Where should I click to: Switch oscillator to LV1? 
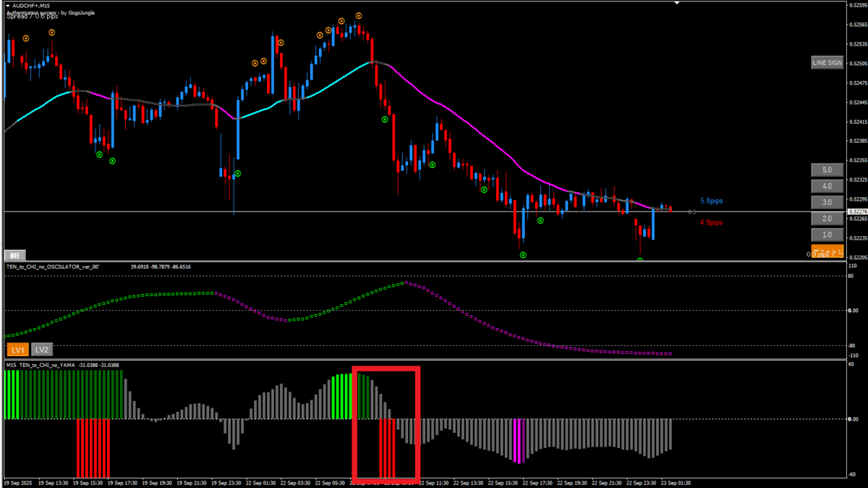[17, 350]
